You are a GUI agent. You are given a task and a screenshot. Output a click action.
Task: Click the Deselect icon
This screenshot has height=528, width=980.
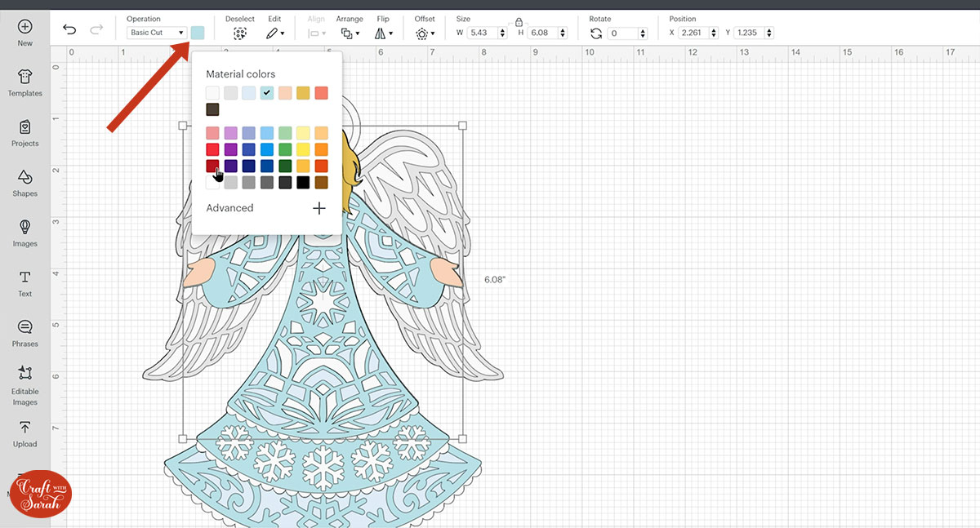coord(240,33)
